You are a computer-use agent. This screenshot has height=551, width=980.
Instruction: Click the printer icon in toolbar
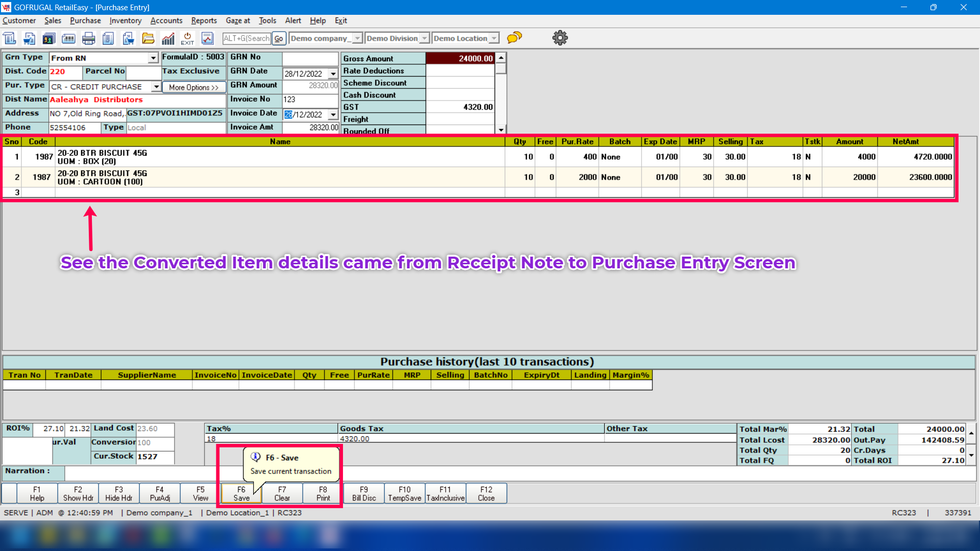coord(88,38)
